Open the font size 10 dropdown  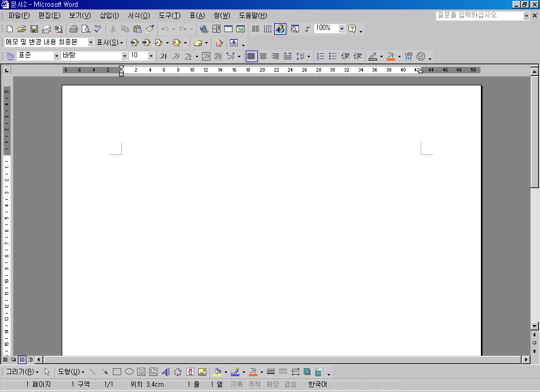pos(151,56)
